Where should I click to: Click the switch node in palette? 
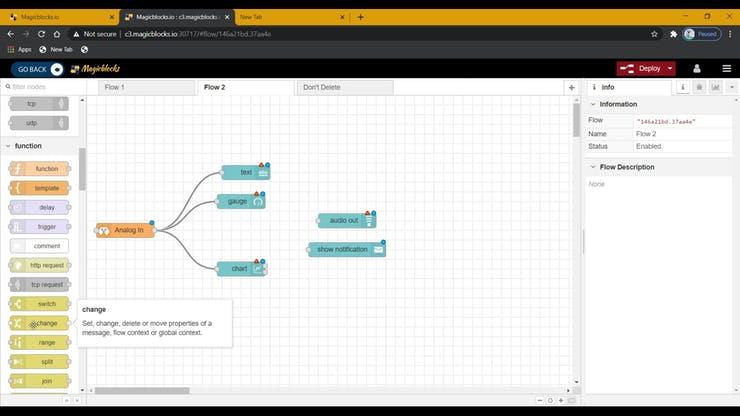click(x=40, y=304)
